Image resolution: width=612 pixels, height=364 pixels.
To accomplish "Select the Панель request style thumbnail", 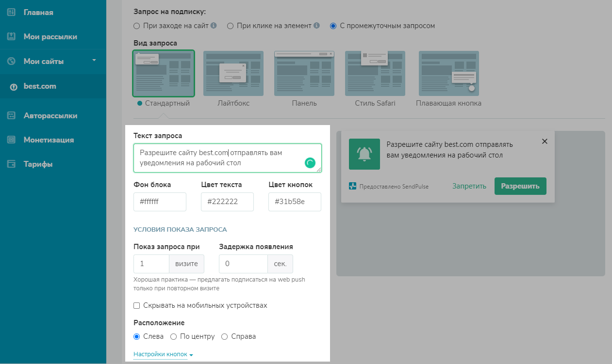I will pos(304,73).
